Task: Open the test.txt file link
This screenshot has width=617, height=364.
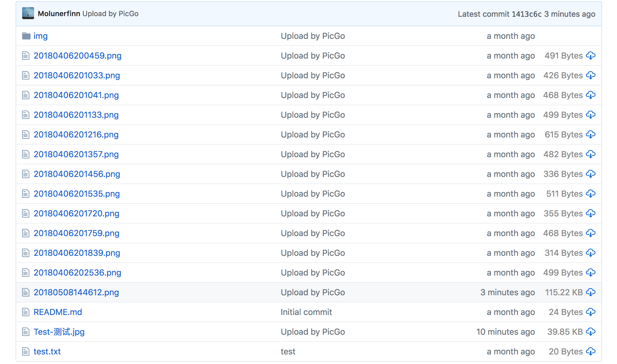Action: pyautogui.click(x=47, y=351)
